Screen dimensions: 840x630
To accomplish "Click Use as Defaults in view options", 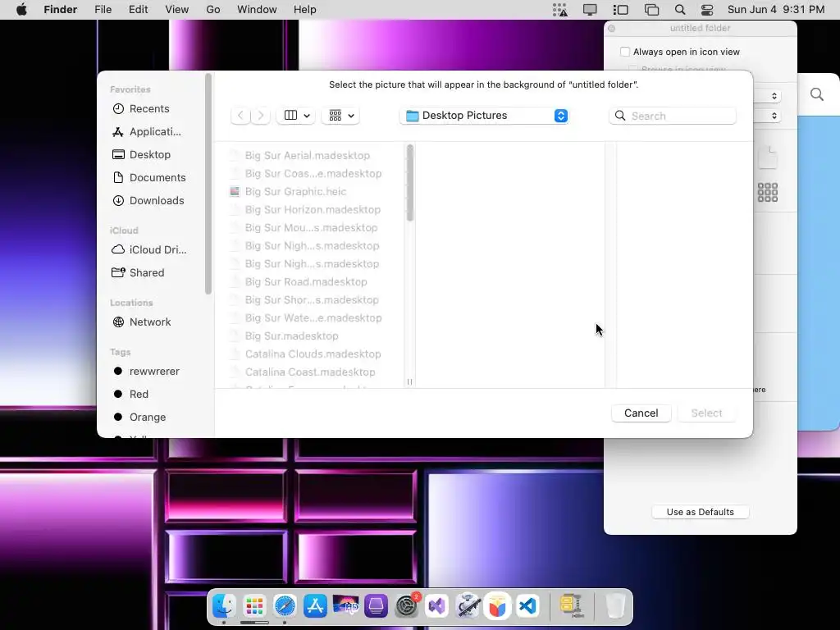I will click(x=701, y=512).
